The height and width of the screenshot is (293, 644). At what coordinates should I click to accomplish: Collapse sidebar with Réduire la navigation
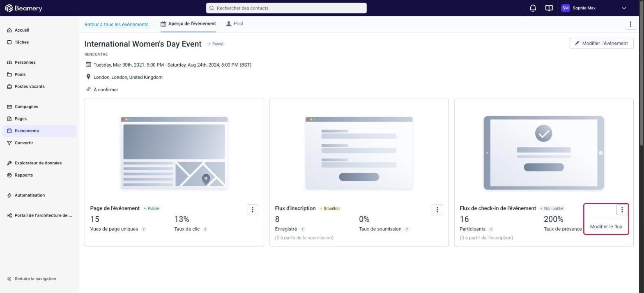(x=32, y=279)
